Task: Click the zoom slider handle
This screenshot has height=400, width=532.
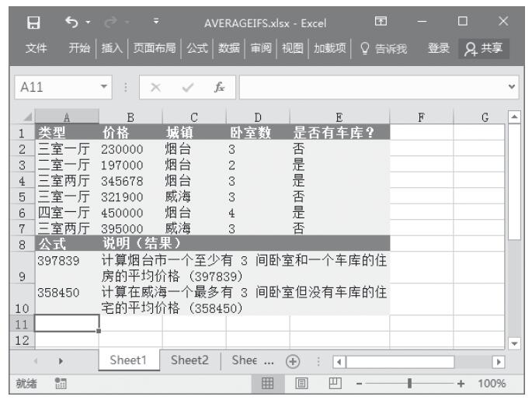Action: tap(410, 384)
